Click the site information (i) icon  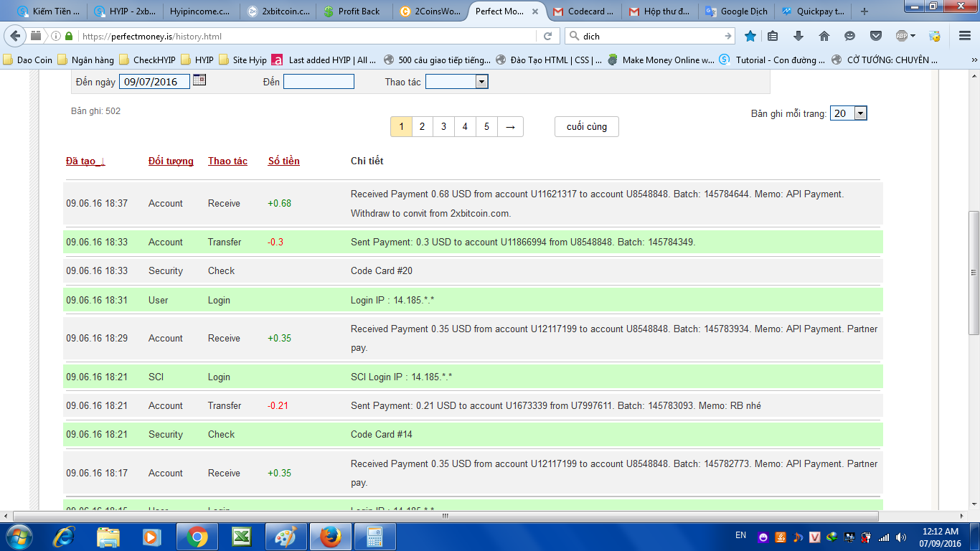click(x=56, y=36)
